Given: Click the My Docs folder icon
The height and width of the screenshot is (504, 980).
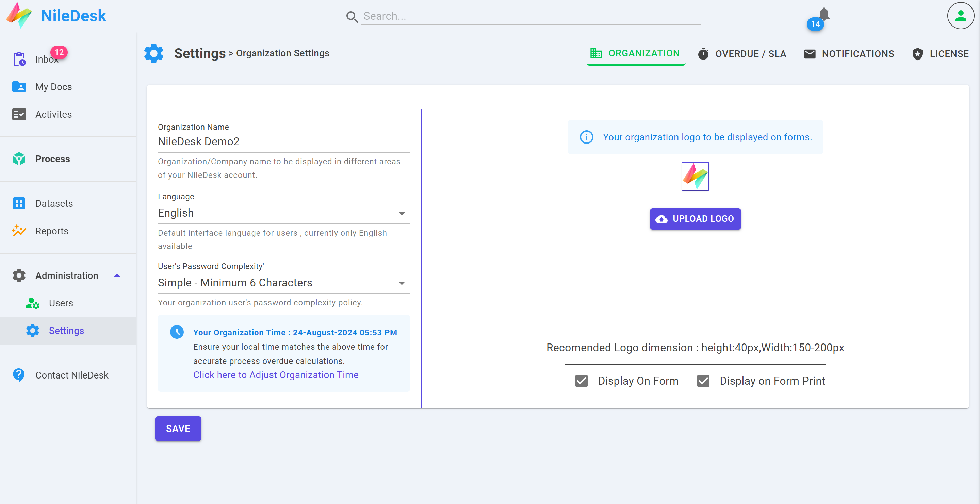Looking at the screenshot, I should [19, 87].
